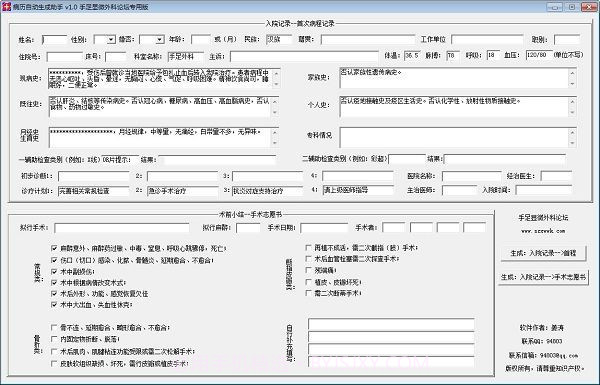
Task: Click the forum website URL text
Action: (543, 231)
